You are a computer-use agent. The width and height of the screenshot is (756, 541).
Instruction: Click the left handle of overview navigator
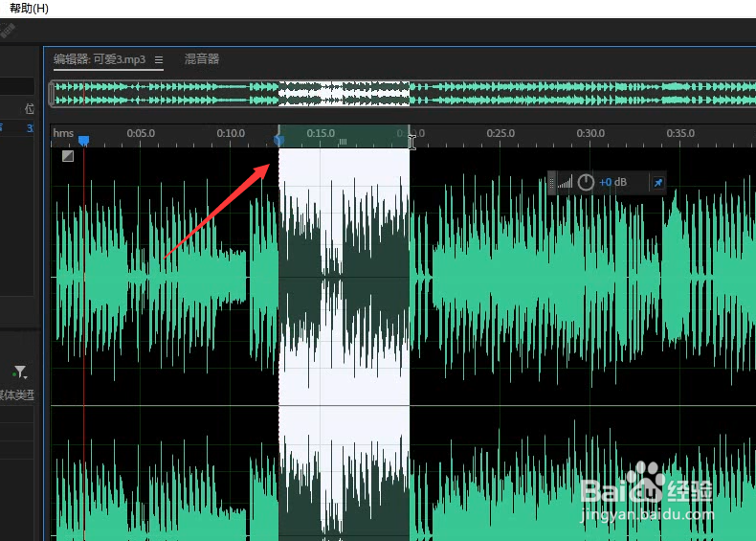coord(51,94)
